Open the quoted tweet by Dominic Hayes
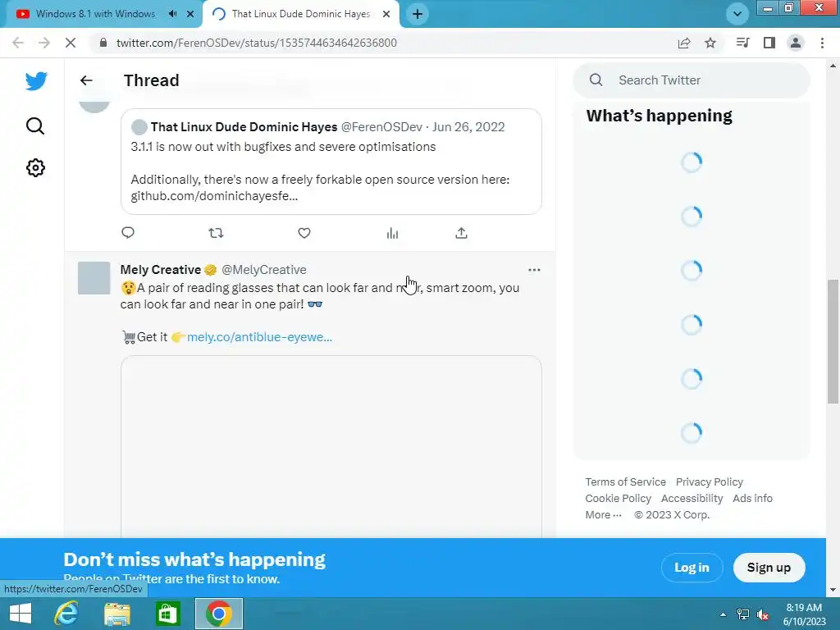840x630 pixels. pos(331,162)
